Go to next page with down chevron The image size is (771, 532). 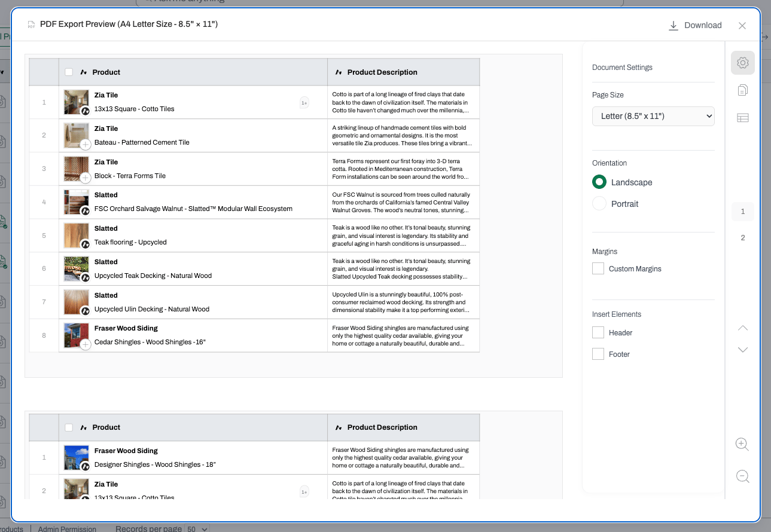[742, 350]
